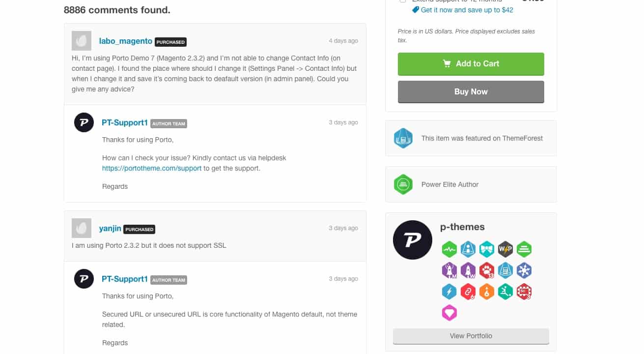
Task: Tick the extend support checkbox
Action: coord(403,1)
